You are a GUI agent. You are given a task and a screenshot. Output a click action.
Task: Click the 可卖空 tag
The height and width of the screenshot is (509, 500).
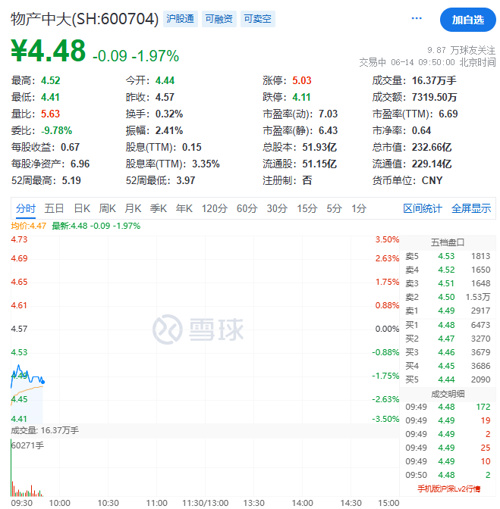[258, 19]
